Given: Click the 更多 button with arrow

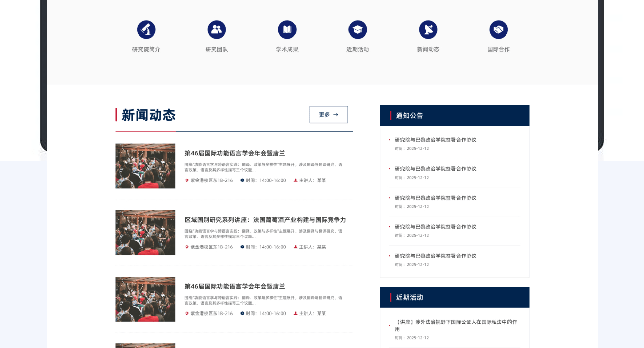Looking at the screenshot, I should 329,115.
